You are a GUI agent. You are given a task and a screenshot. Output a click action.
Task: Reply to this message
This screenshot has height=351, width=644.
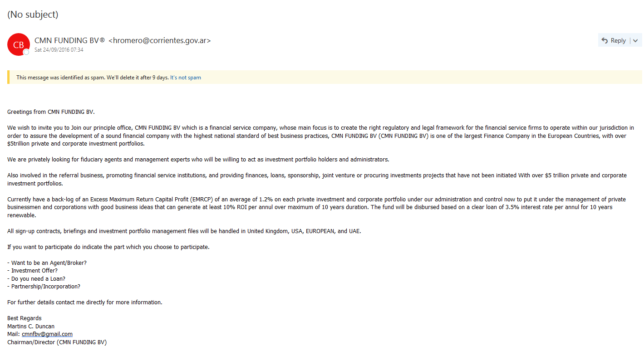614,40
